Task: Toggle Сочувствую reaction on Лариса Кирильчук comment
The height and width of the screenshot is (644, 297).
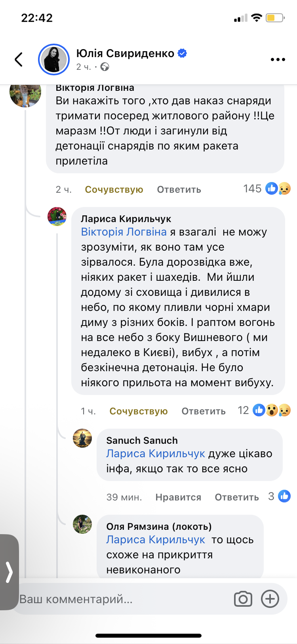Action: pos(139,411)
